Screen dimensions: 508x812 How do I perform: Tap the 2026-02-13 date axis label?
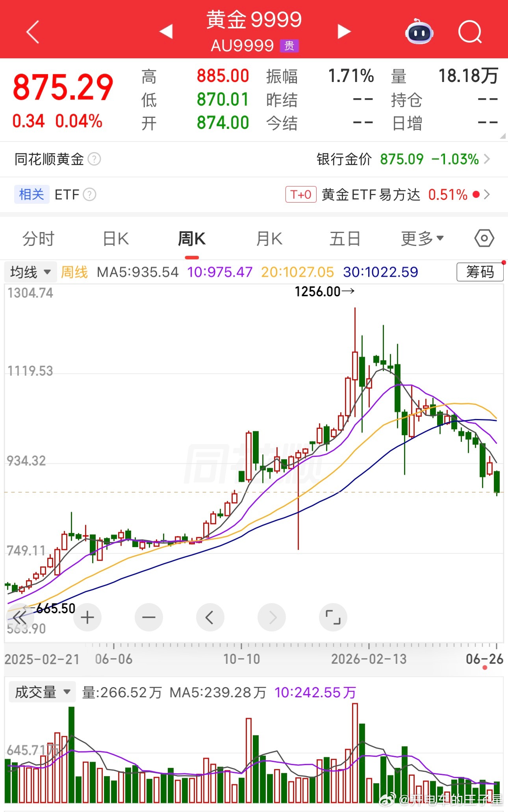click(369, 659)
